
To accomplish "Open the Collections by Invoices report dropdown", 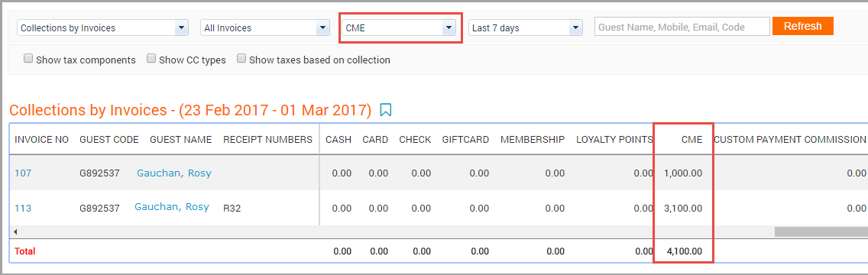I will click(x=102, y=27).
